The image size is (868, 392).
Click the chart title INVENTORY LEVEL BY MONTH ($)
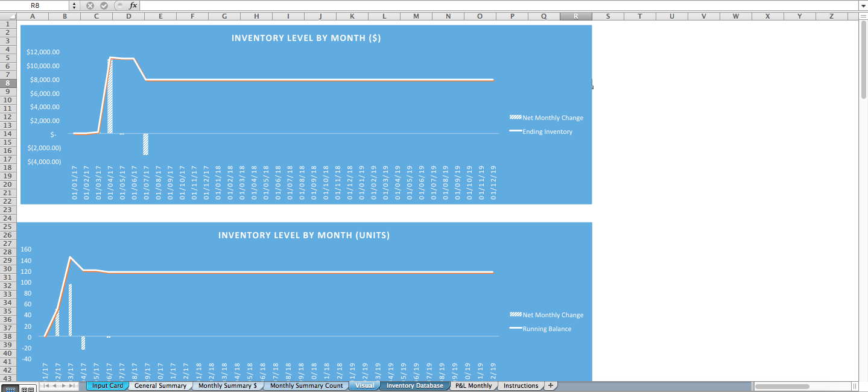[x=306, y=38]
